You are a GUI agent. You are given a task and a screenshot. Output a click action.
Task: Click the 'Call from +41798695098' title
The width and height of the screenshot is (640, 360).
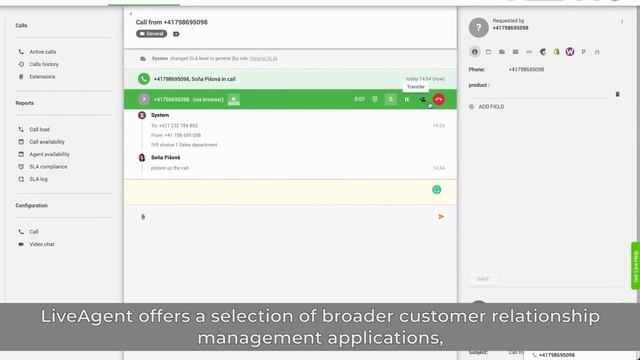(171, 22)
